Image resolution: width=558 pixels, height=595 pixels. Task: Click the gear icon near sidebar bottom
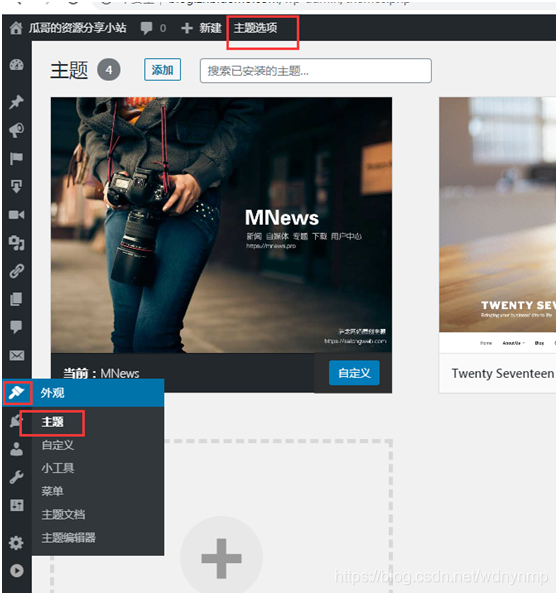coord(16,543)
